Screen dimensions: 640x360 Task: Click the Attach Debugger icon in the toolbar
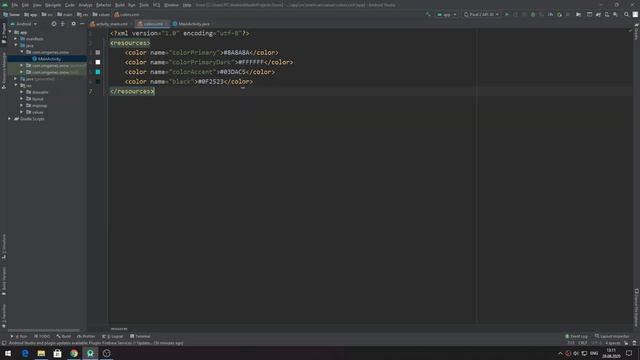[x=559, y=14]
